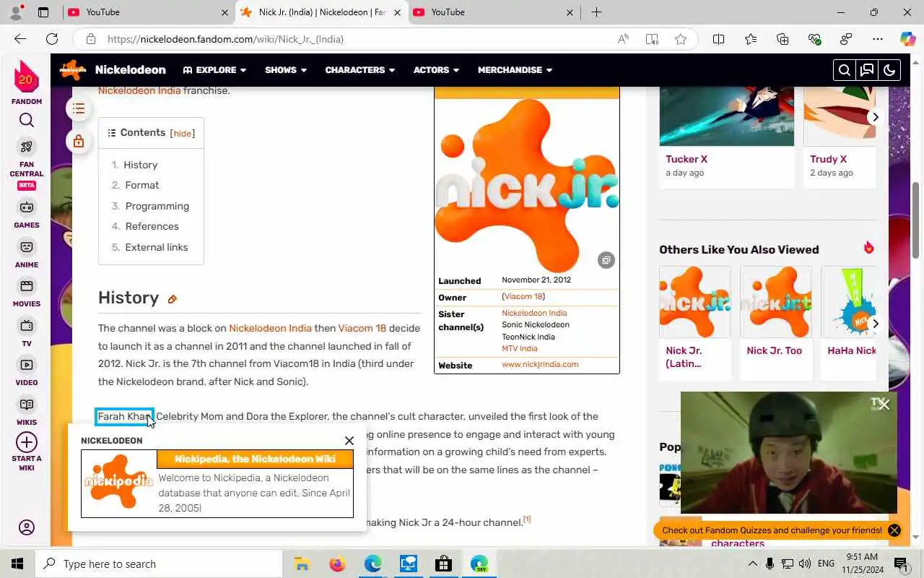This screenshot has height=578, width=924.
Task: Select the Nick Jr. (India) browser tab
Action: click(x=321, y=12)
